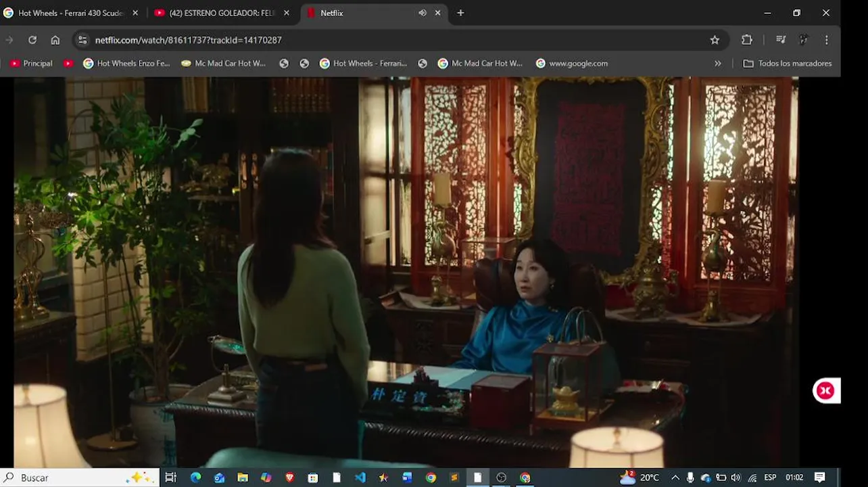Image resolution: width=868 pixels, height=487 pixels.
Task: Close the Hot Wheels Ferrari 430 tab
Action: pyautogui.click(x=135, y=13)
